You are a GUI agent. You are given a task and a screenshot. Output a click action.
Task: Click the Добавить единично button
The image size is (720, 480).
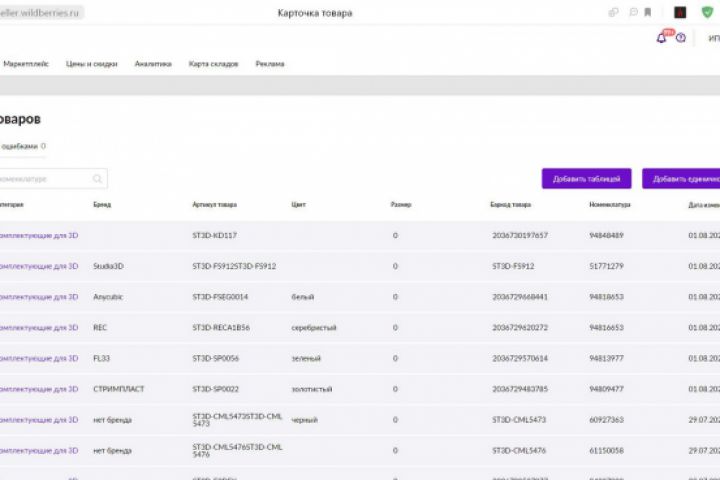[x=685, y=179]
